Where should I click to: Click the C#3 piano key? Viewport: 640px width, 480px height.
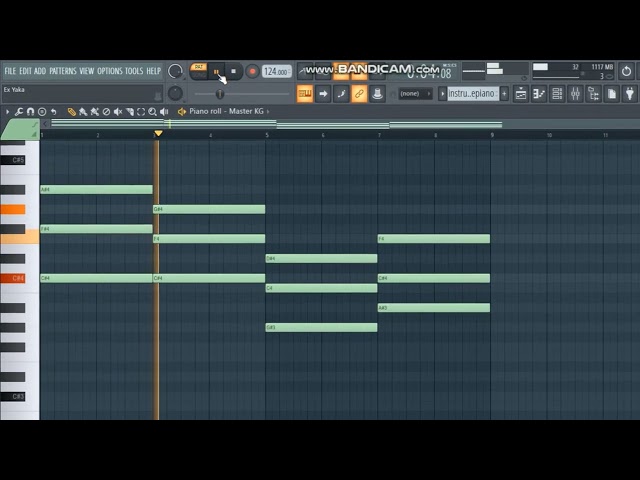(13, 396)
